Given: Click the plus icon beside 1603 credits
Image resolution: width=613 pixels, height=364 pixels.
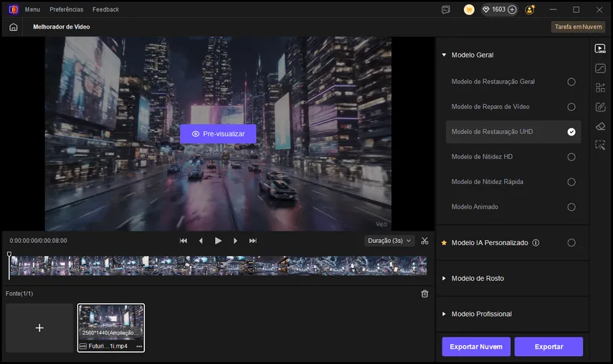Looking at the screenshot, I should [x=512, y=10].
